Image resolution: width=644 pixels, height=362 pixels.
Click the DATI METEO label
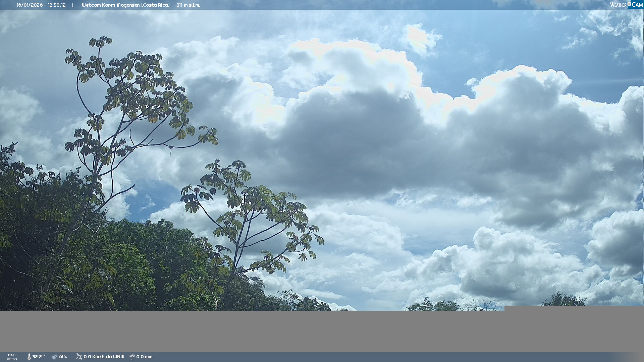coord(12,357)
